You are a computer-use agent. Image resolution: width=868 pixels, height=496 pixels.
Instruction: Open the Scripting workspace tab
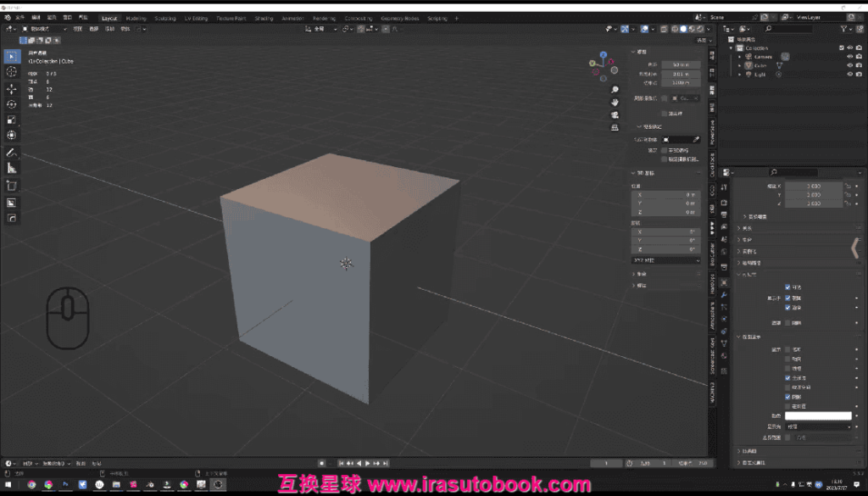coord(437,19)
